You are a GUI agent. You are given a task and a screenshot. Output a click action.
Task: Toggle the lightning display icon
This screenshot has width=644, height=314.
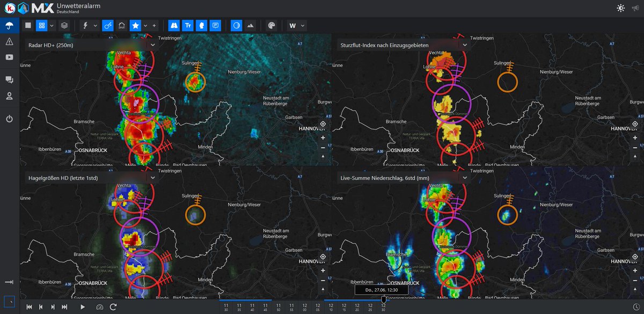[x=85, y=25]
